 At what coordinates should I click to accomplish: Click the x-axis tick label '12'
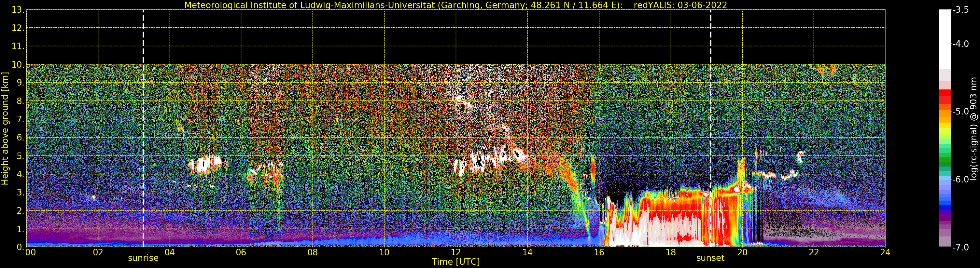(x=456, y=252)
